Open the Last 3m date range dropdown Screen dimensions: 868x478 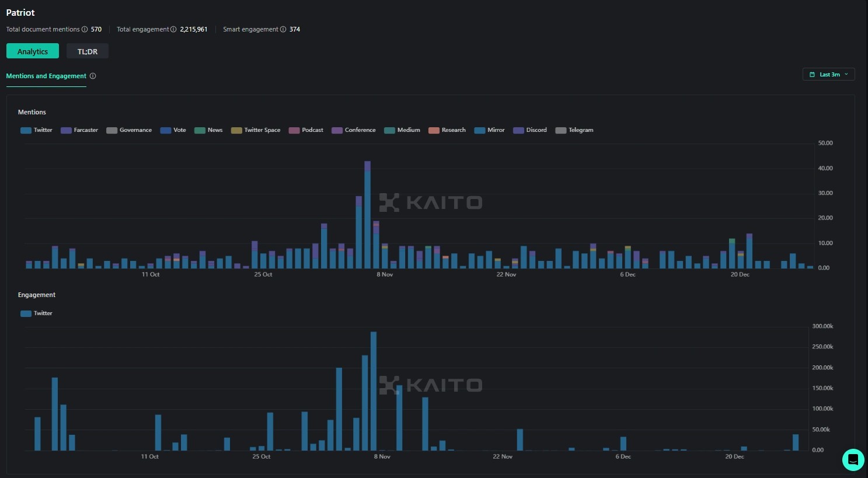click(x=829, y=75)
